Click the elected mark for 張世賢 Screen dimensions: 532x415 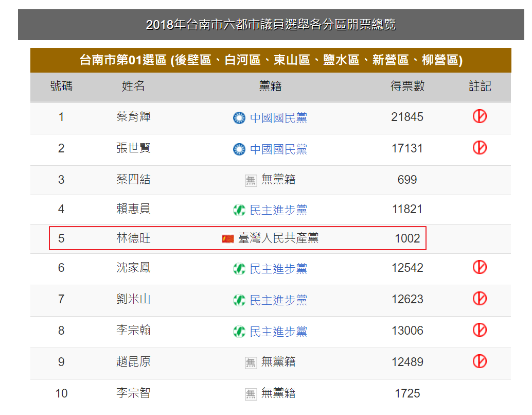coord(480,147)
